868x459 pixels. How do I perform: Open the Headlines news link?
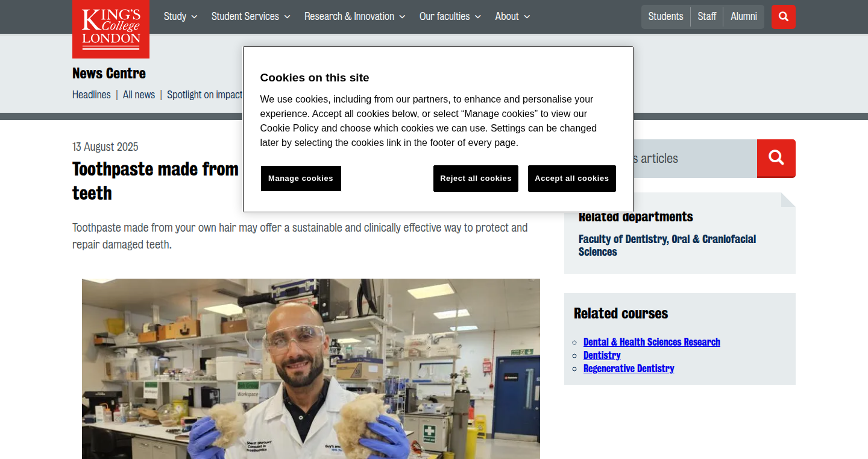pos(92,95)
